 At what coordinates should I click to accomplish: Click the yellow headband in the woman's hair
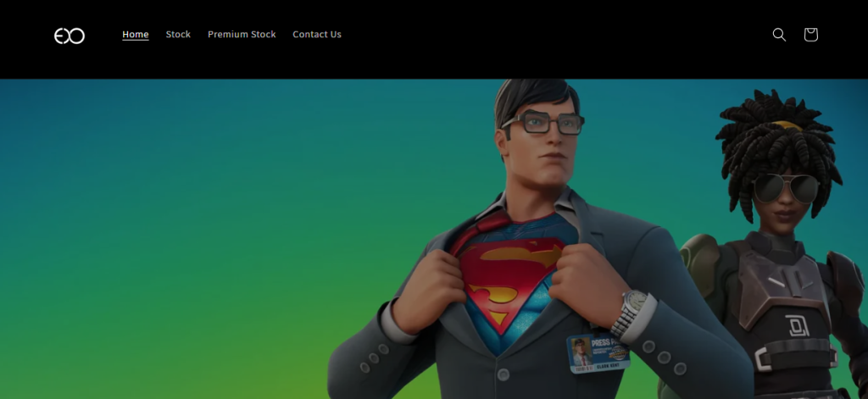(x=787, y=126)
